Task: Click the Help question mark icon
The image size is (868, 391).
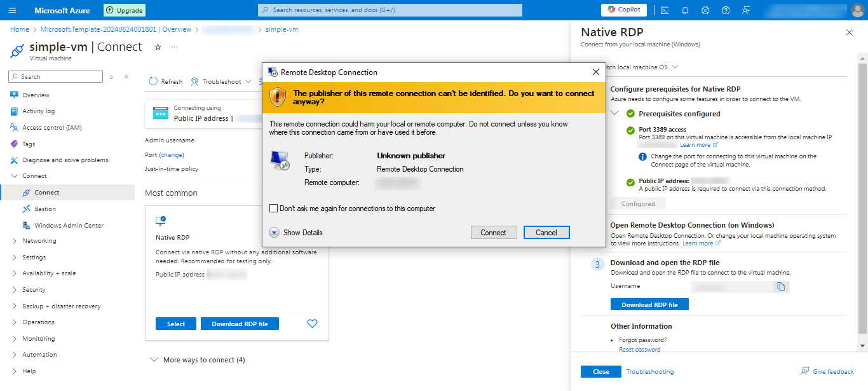Action: coord(726,10)
